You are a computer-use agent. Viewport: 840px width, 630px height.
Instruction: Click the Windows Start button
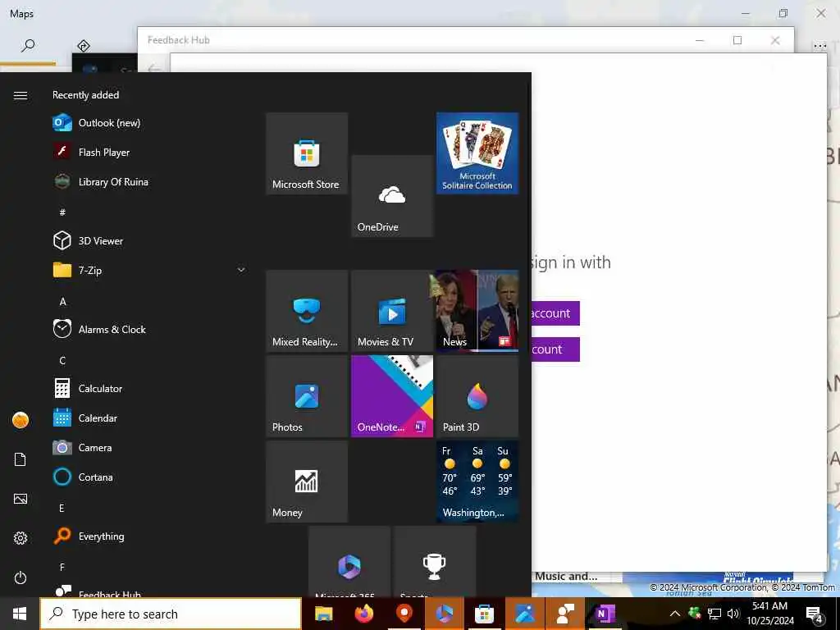[20, 614]
